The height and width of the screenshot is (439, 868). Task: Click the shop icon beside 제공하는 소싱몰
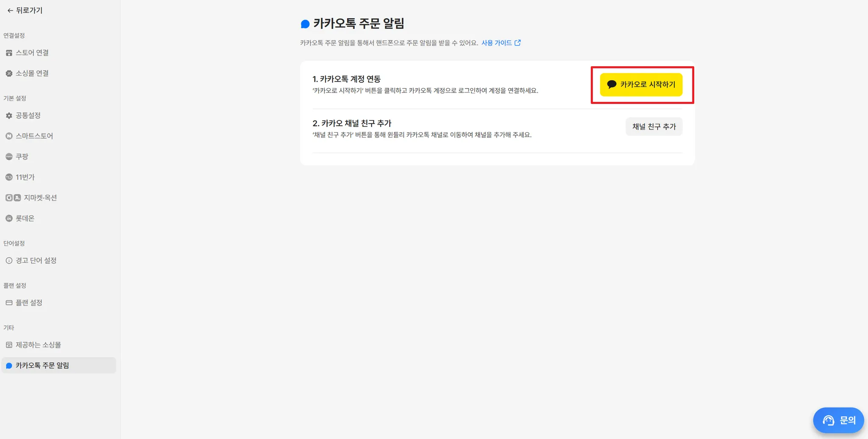[x=9, y=345]
